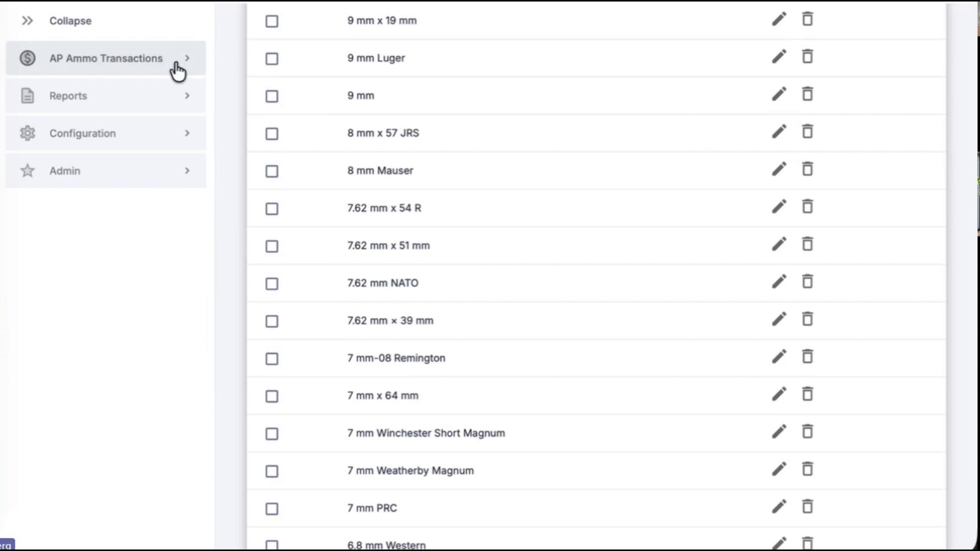The height and width of the screenshot is (551, 980).
Task: Click the Configuration gear icon
Action: click(27, 133)
